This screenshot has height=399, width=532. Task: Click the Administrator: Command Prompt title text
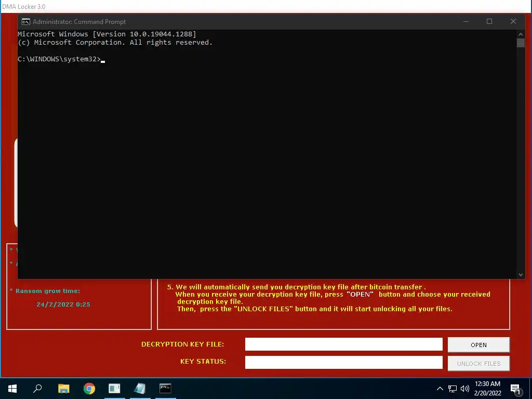[x=79, y=22]
